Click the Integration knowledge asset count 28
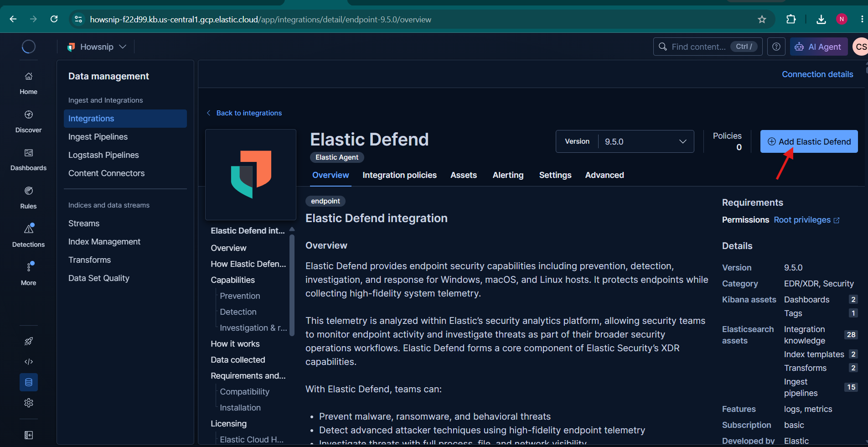This screenshot has height=447, width=868. tap(851, 335)
